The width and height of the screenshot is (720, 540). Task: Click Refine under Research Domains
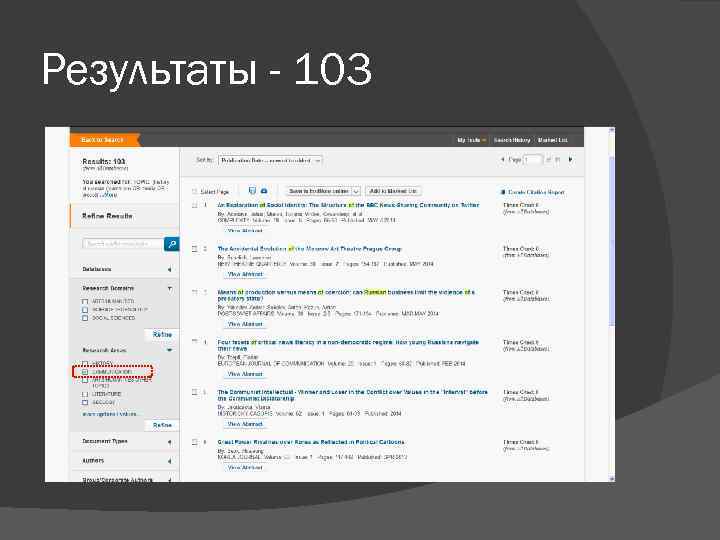[162, 335]
